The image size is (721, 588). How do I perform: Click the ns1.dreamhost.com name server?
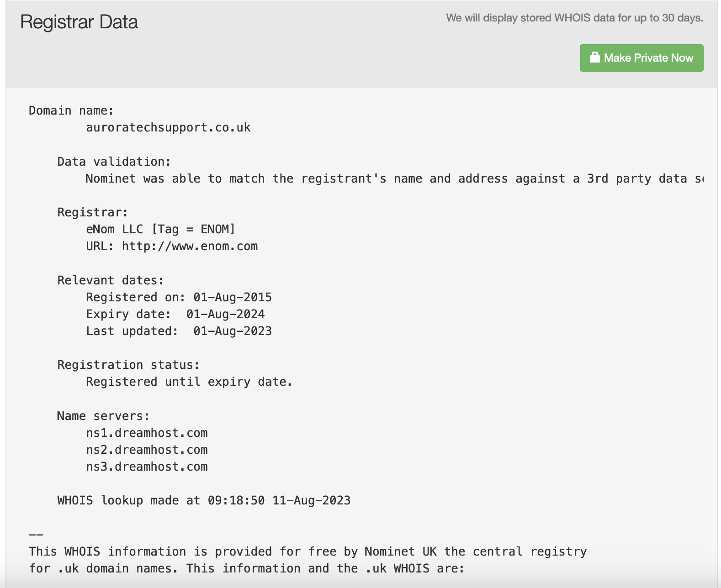pyautogui.click(x=147, y=433)
